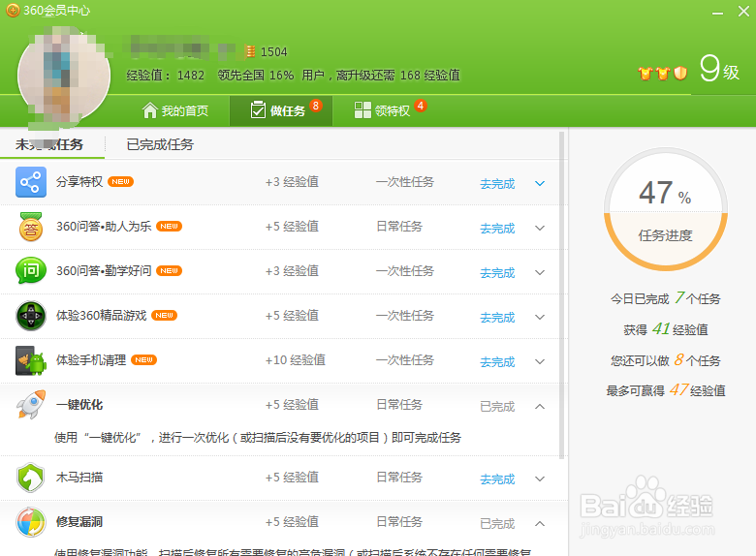Expand the 体验手机清理 task chevron
This screenshot has height=556, width=756.
coord(540,362)
